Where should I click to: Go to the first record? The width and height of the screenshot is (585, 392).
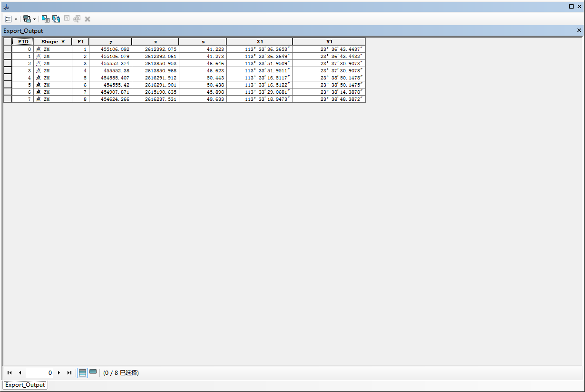[x=10, y=373]
